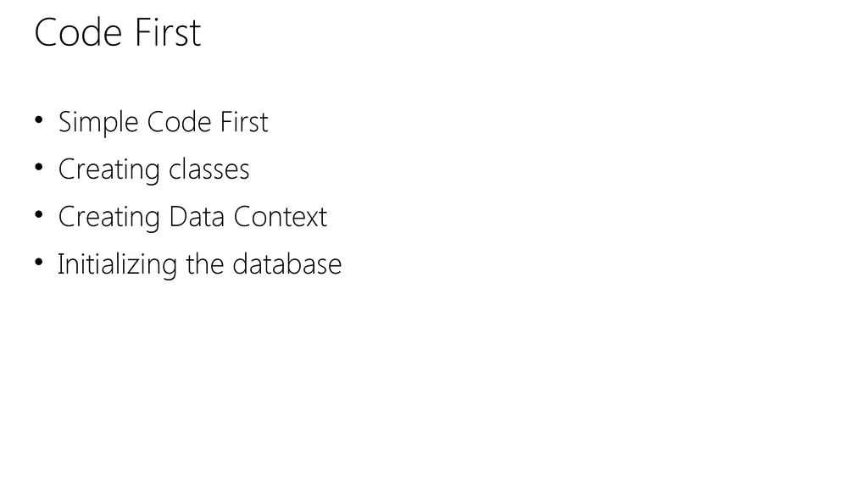The height and width of the screenshot is (488, 868).
Task: Select the bullet marker before 'Creating classes'
Action: (39, 167)
